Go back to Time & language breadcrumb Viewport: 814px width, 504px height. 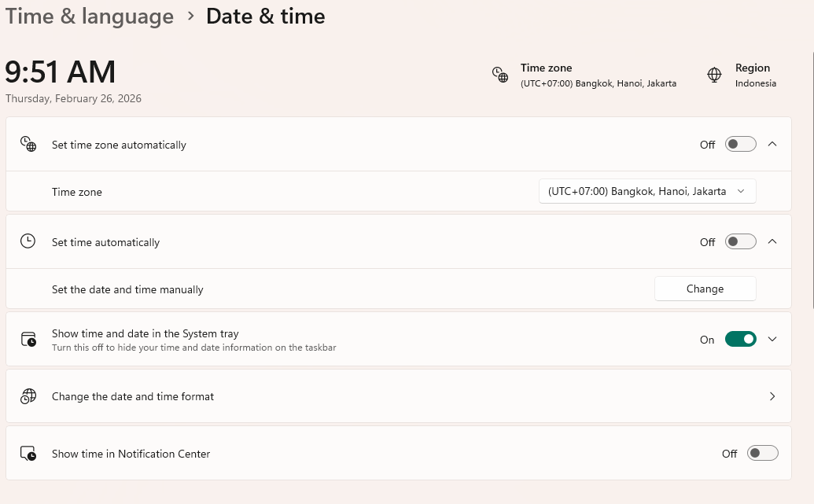[89, 17]
